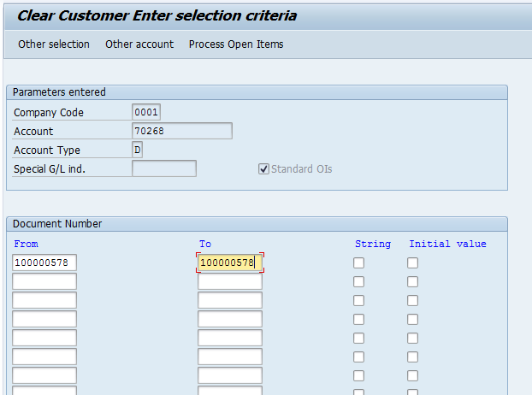
Task: Click the second empty From field
Action: 44,281
